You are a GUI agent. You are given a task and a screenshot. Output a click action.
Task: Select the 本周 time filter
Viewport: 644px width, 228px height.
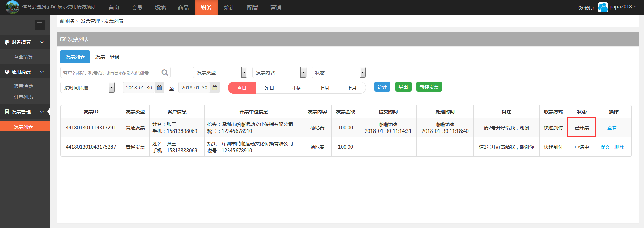(x=297, y=88)
